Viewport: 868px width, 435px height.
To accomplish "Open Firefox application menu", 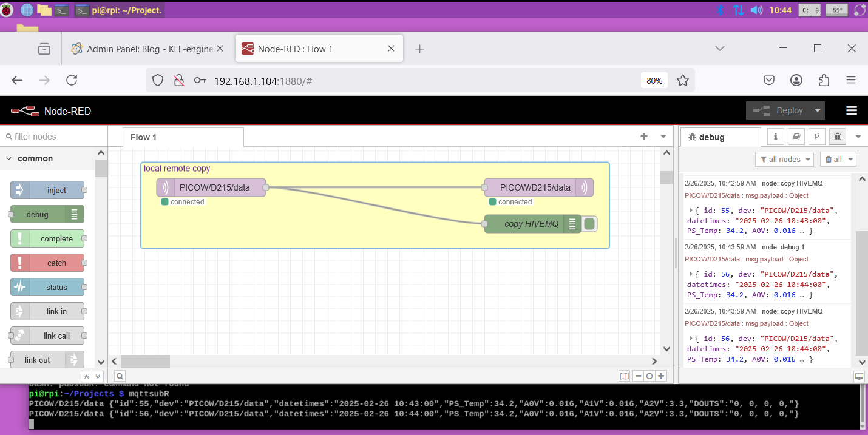I will coord(851,80).
